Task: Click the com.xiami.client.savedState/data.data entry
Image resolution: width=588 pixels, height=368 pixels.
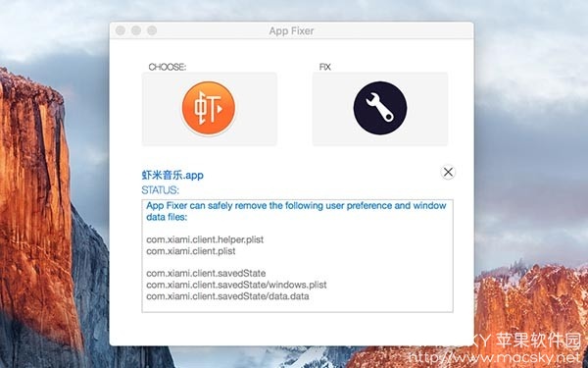Action: pyautogui.click(x=227, y=296)
